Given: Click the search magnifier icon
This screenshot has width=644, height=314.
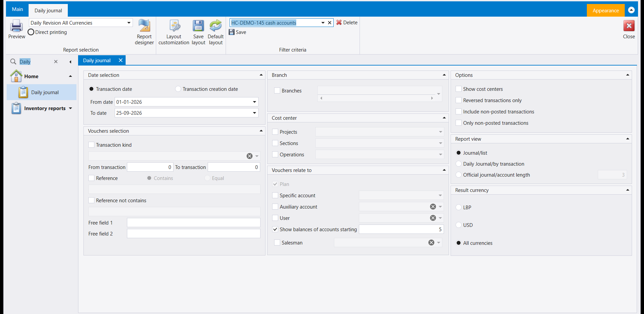Looking at the screenshot, I should tap(13, 62).
